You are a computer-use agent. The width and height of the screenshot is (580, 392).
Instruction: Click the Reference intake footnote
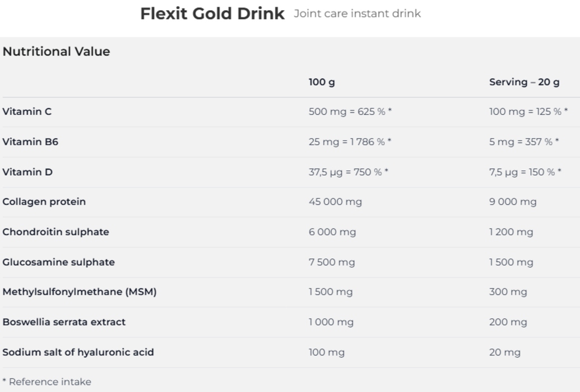click(x=47, y=382)
